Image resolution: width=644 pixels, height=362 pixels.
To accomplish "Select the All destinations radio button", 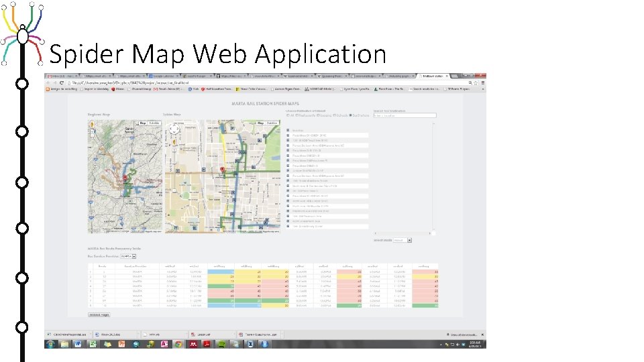I will (x=288, y=115).
